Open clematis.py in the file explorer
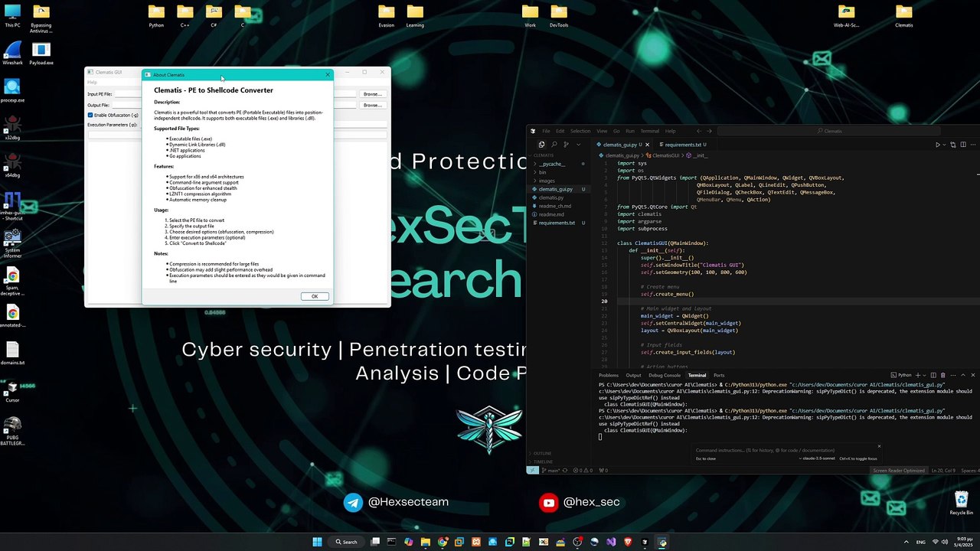 click(551, 197)
